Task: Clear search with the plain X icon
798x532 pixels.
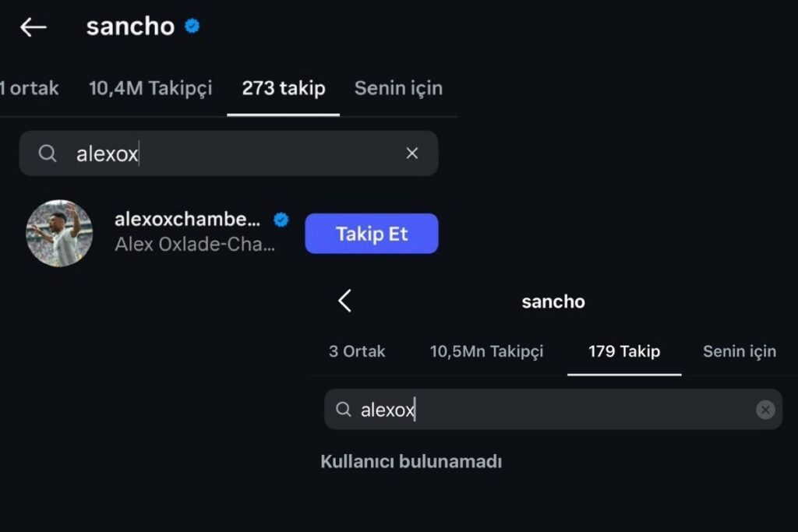Action: point(412,153)
